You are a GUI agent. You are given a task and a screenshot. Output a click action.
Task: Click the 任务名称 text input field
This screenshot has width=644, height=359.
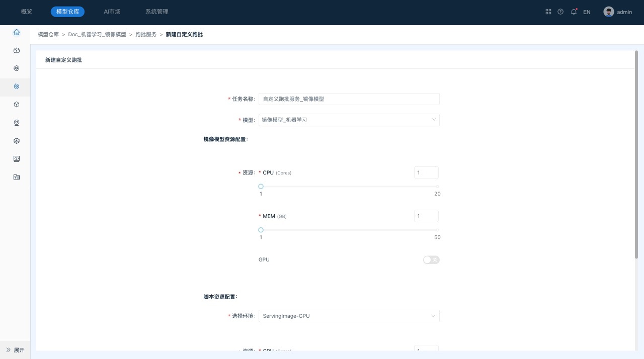click(x=349, y=99)
